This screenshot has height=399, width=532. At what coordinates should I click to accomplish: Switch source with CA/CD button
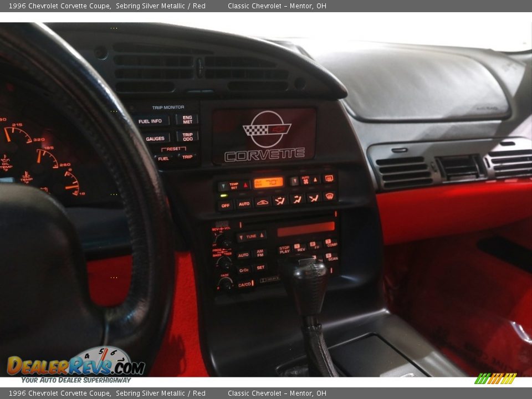tap(245, 284)
